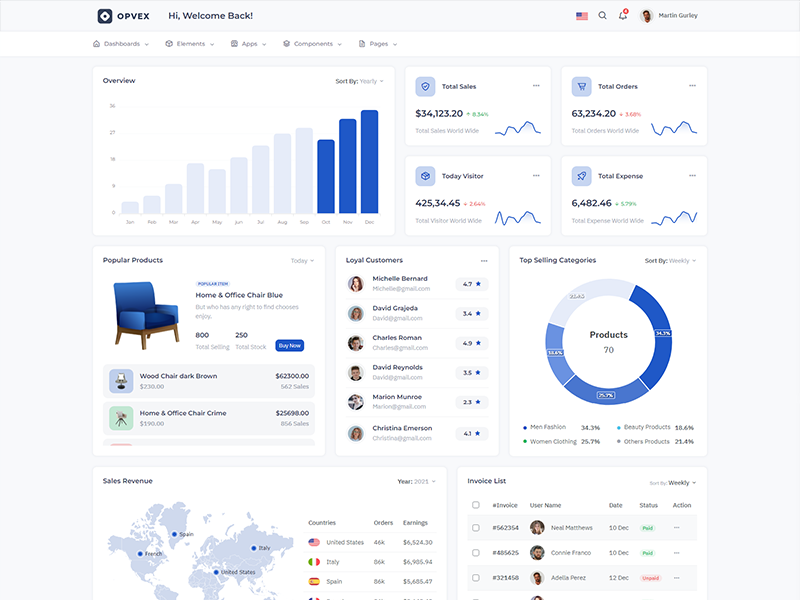Expand the Pages menu

click(378, 44)
